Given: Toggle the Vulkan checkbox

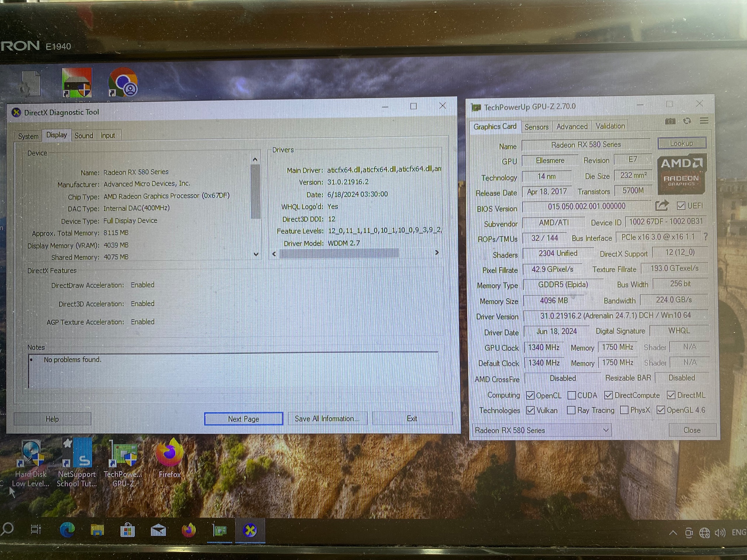Looking at the screenshot, I should coord(530,410).
